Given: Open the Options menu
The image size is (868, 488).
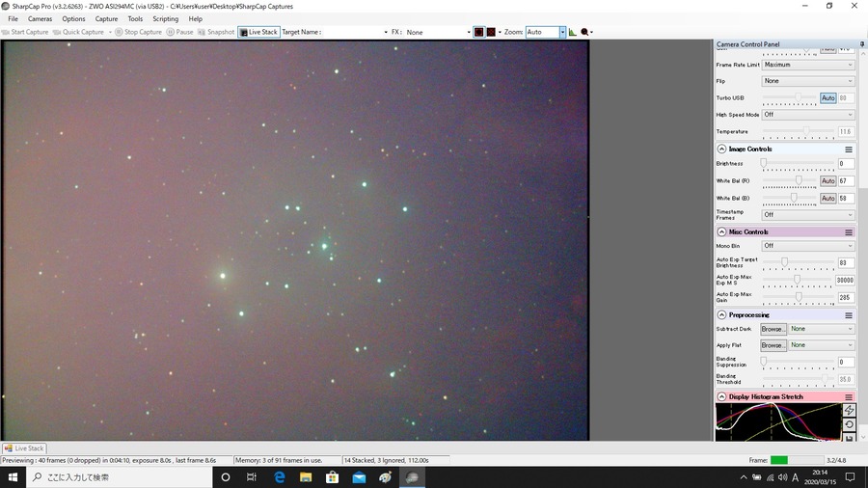Looking at the screenshot, I should tap(73, 19).
